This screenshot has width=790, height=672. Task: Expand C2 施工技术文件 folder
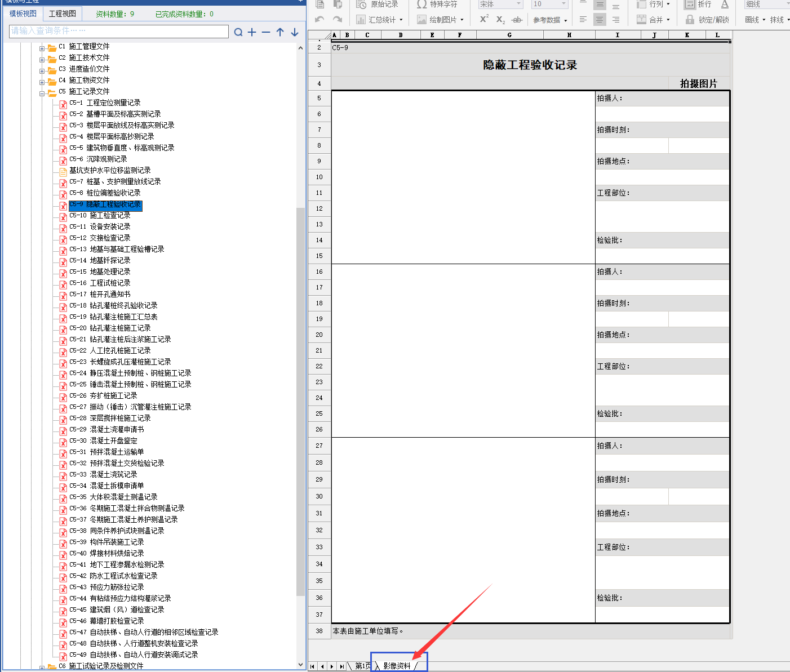pyautogui.click(x=42, y=60)
